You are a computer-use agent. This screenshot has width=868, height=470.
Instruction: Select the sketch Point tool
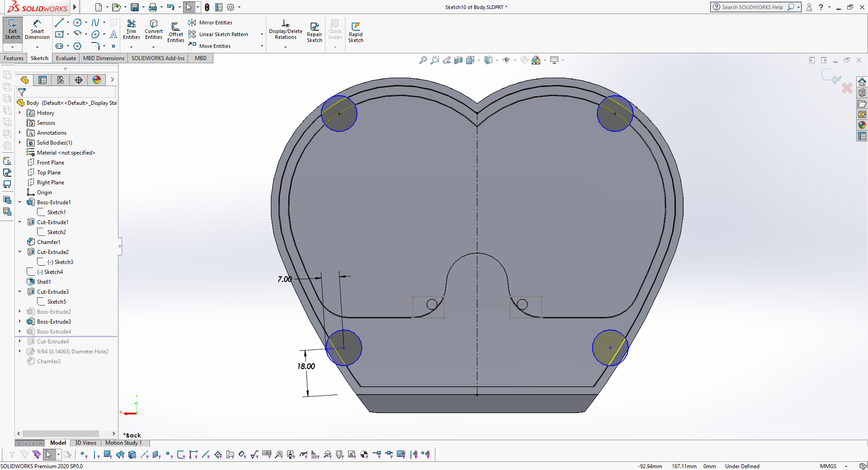113,46
